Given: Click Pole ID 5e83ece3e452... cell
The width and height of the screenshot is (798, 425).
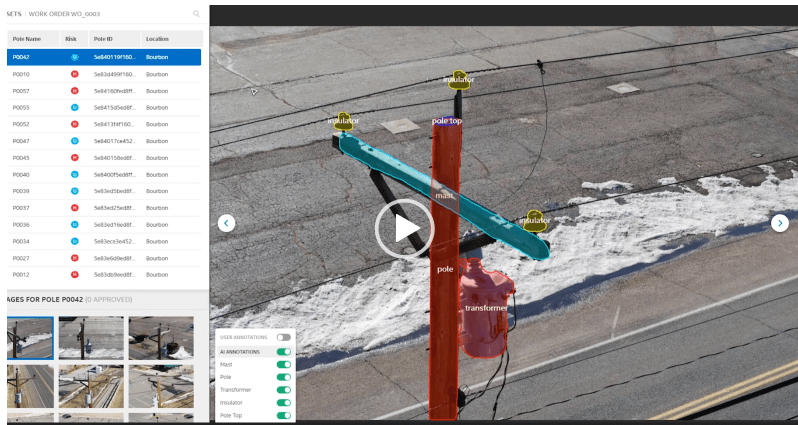Looking at the screenshot, I should [x=115, y=241].
